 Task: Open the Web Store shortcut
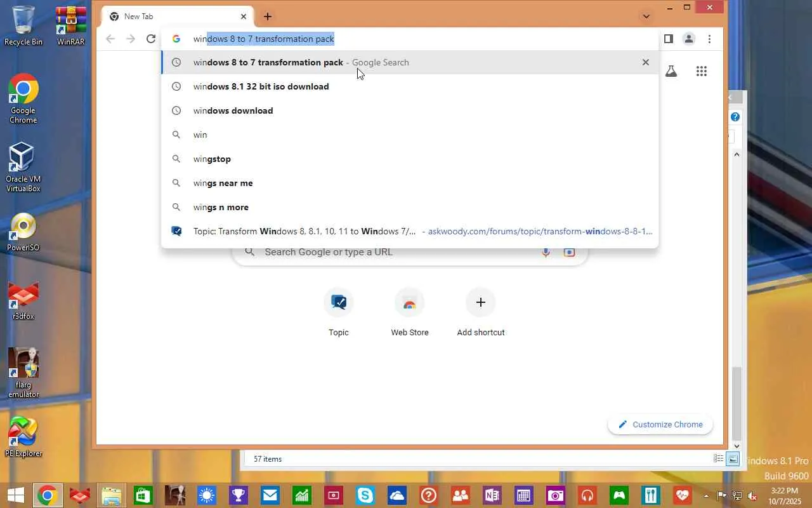[410, 313]
